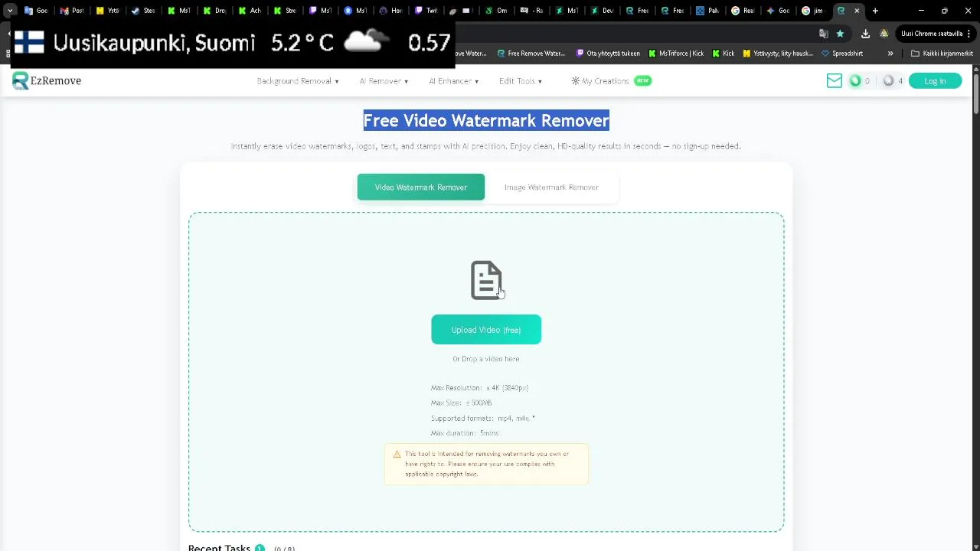Switch to the 'Real' Google tab
This screenshot has height=551, width=980.
click(x=743, y=11)
